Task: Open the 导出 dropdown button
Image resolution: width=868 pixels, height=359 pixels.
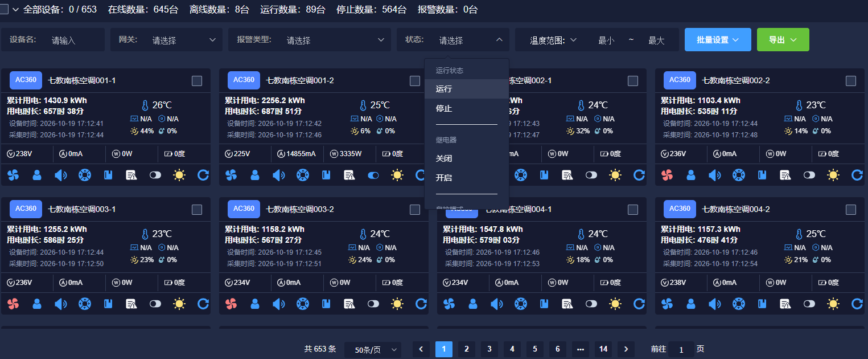Action: tap(783, 40)
